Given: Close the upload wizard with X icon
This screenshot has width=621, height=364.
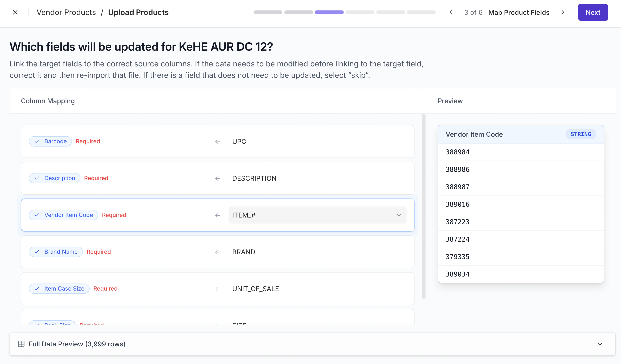Looking at the screenshot, I should [15, 12].
